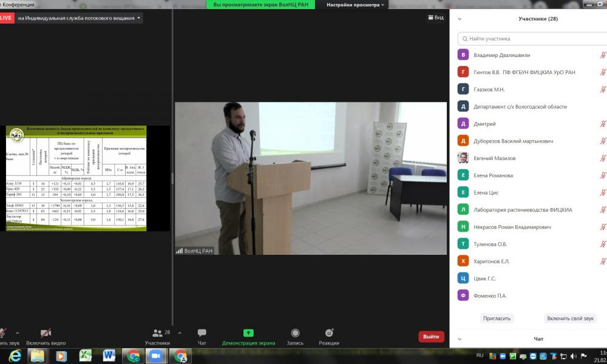Viewport: 607px width, 364px height.
Task: Click the red LIVE badge
Action: click(7, 18)
